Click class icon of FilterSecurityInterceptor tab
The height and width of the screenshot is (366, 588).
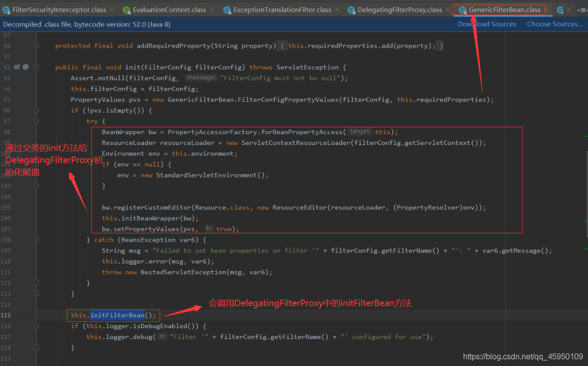[6, 10]
